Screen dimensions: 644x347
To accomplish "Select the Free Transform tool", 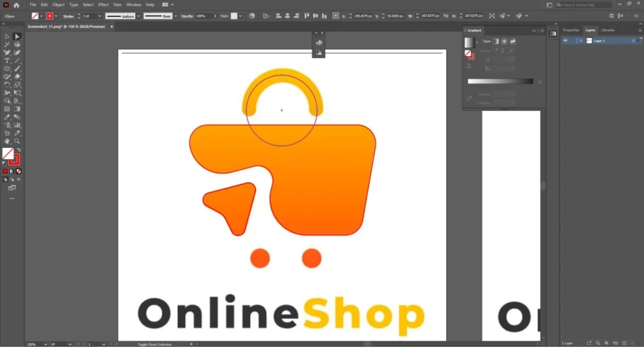I will pos(17,93).
